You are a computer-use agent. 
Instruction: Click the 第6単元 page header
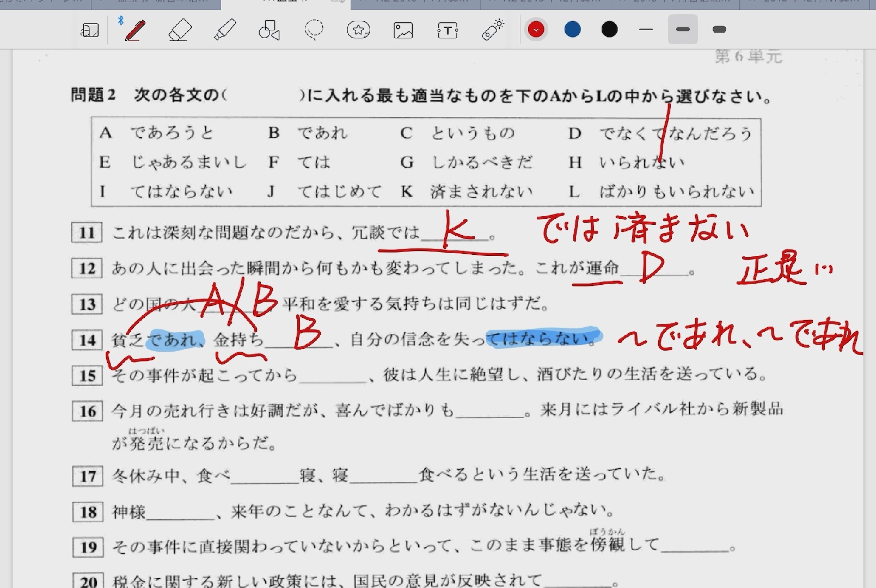(748, 56)
